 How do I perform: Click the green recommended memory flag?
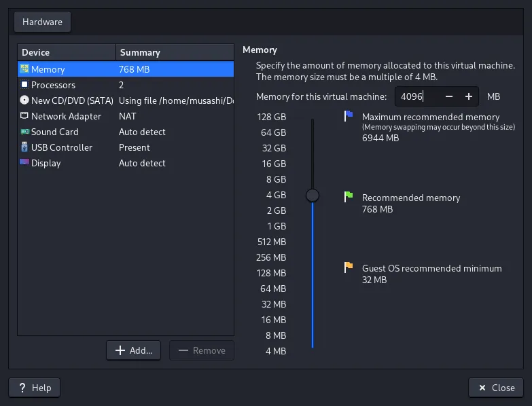coord(349,197)
